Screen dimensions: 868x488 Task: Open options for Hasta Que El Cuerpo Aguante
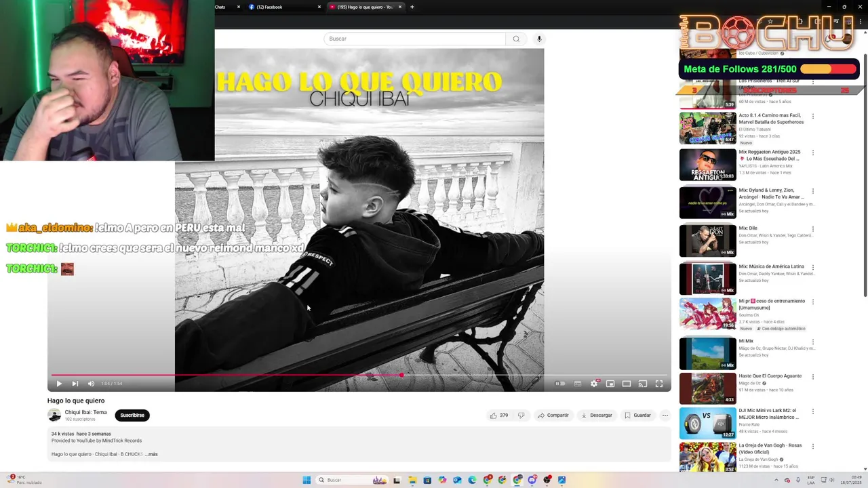(813, 376)
